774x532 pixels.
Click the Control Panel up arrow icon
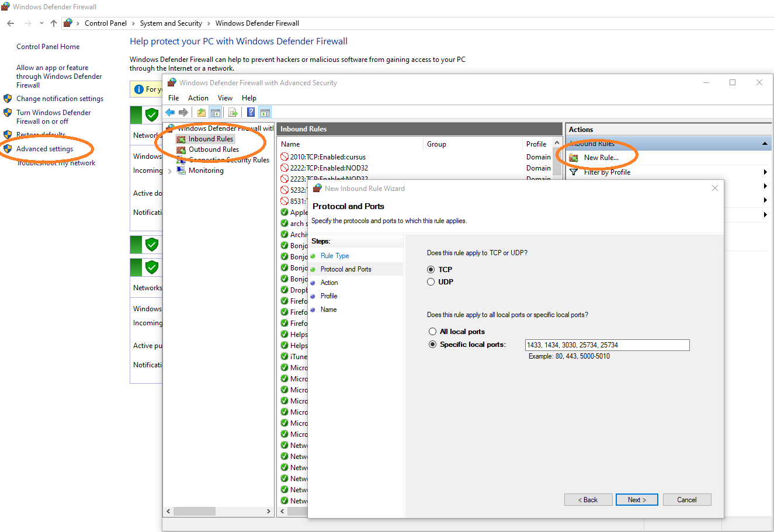click(x=54, y=23)
